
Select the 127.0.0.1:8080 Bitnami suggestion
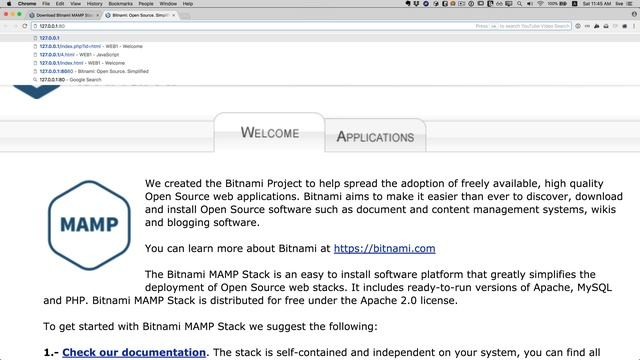(x=320, y=71)
